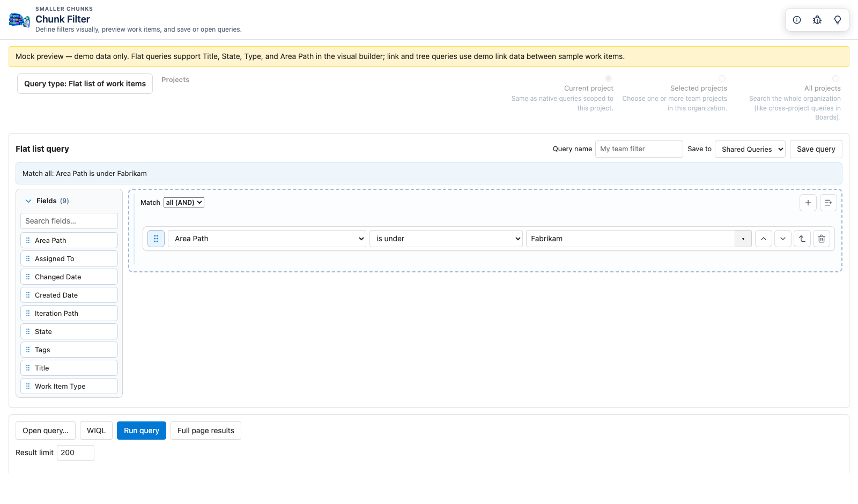858x504 pixels.
Task: Move the Area Path clause down
Action: (x=783, y=239)
